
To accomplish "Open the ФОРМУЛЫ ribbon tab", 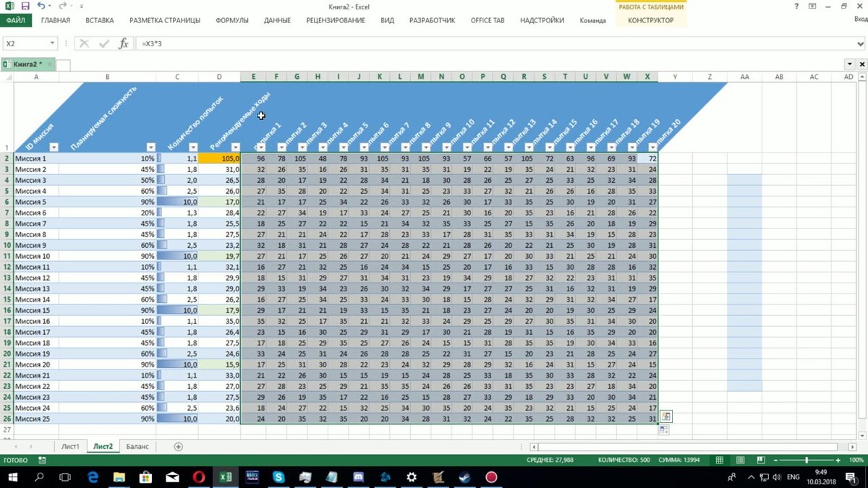I will coord(232,20).
